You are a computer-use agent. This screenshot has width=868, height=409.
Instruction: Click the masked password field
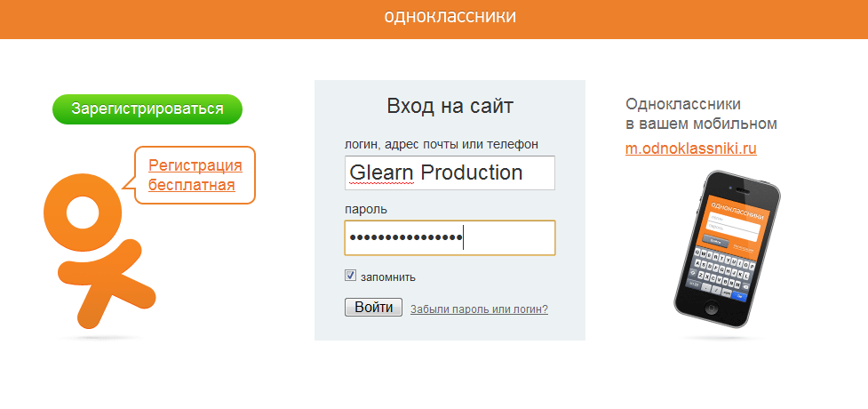[450, 237]
